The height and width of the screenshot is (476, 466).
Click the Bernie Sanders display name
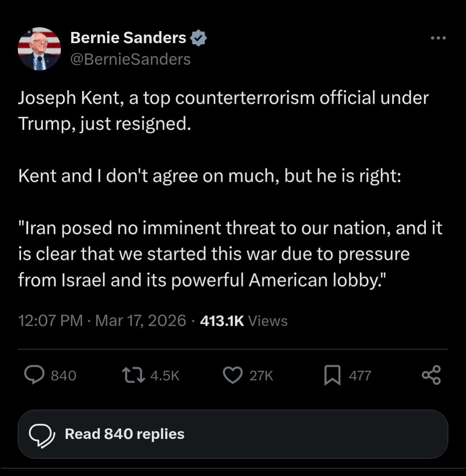click(x=128, y=38)
